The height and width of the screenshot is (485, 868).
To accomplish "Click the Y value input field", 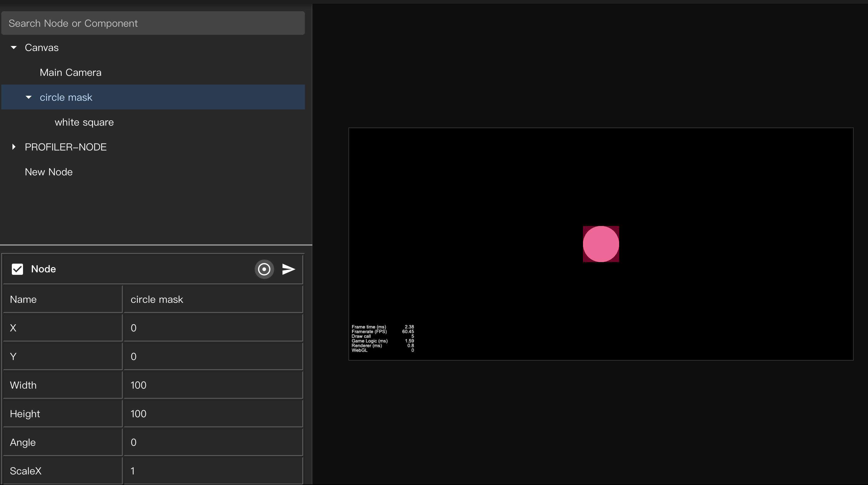I will 213,357.
